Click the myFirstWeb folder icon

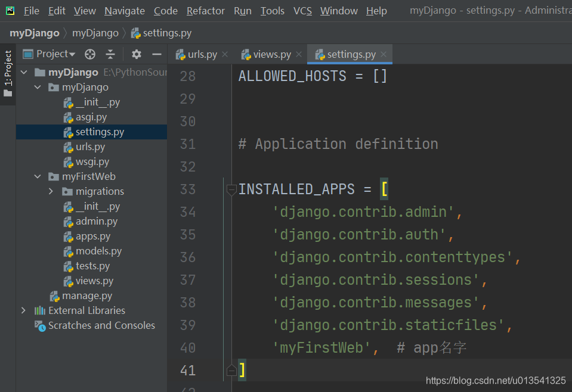[54, 177]
